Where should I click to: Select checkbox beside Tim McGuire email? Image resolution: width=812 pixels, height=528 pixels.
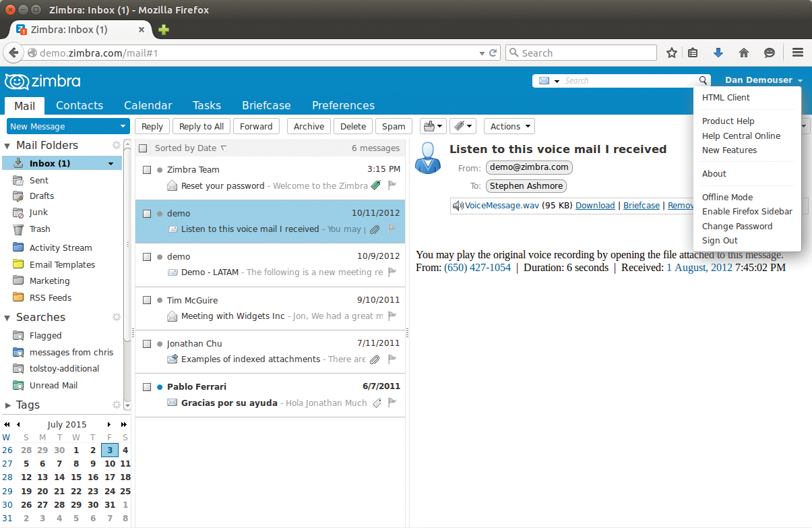click(147, 301)
